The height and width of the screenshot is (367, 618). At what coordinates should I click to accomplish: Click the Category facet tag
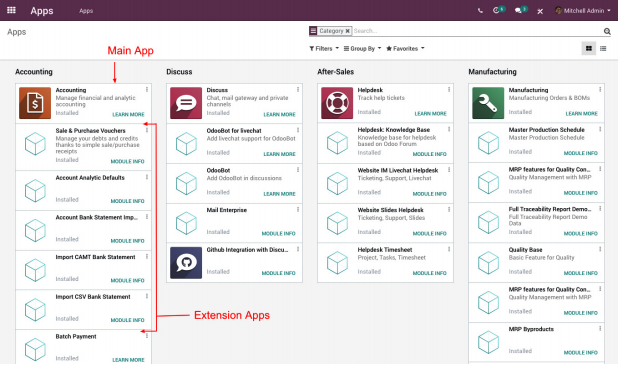[x=330, y=31]
